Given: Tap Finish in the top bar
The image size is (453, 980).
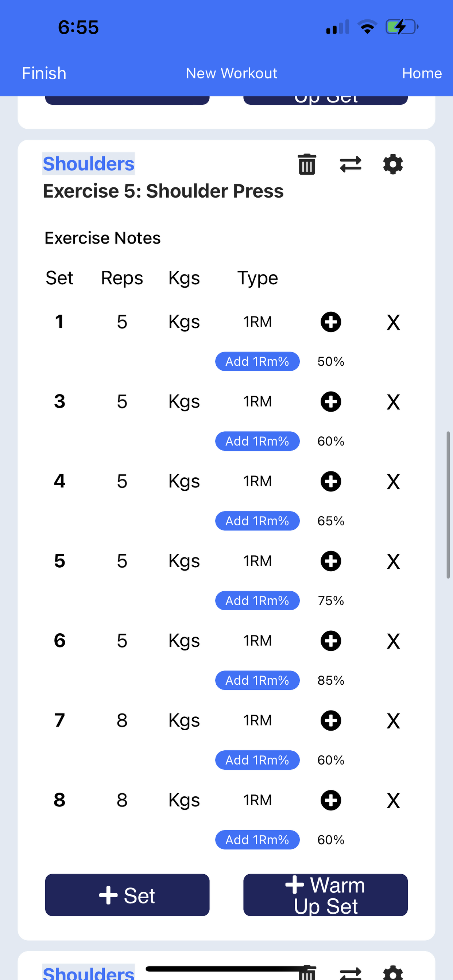Looking at the screenshot, I should (44, 73).
